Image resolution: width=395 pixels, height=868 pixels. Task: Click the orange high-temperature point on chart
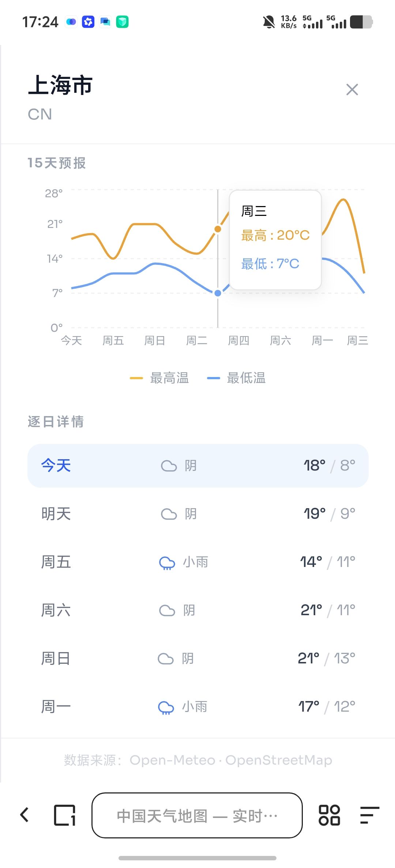(218, 229)
